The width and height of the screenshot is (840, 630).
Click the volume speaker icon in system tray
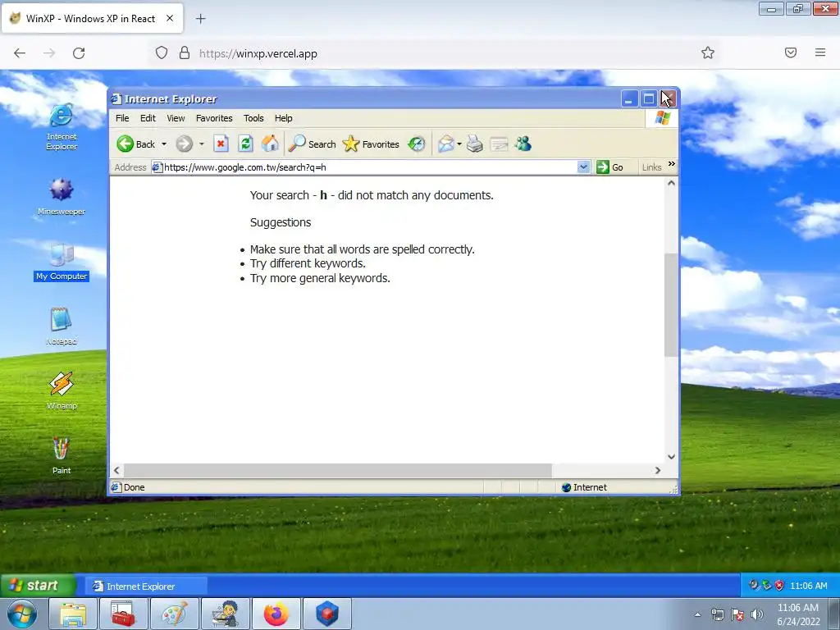pyautogui.click(x=756, y=614)
